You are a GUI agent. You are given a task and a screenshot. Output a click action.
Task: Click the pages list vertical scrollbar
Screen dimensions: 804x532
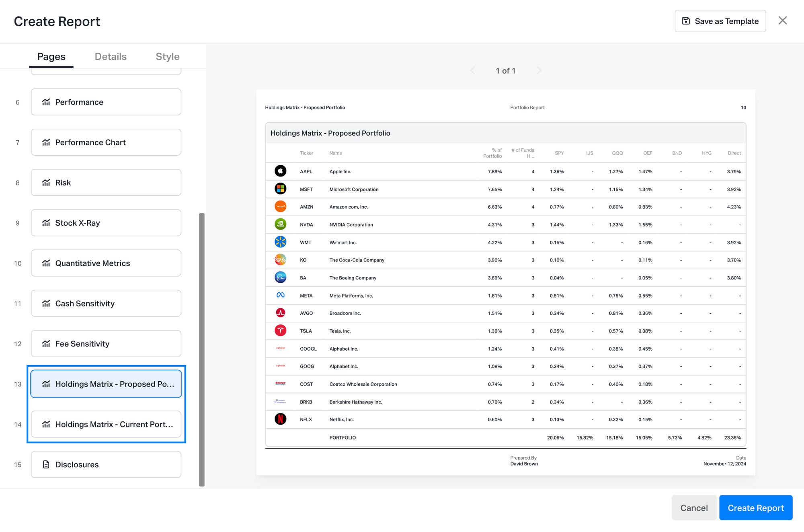click(x=202, y=349)
